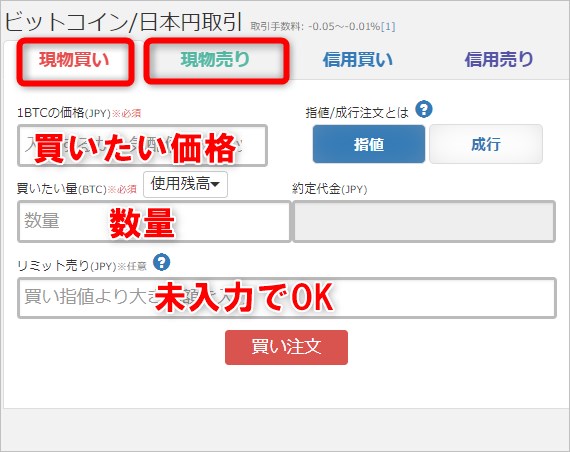570x452 pixels.
Task: Click help icon beside リミット売り label
Action: [x=161, y=262]
